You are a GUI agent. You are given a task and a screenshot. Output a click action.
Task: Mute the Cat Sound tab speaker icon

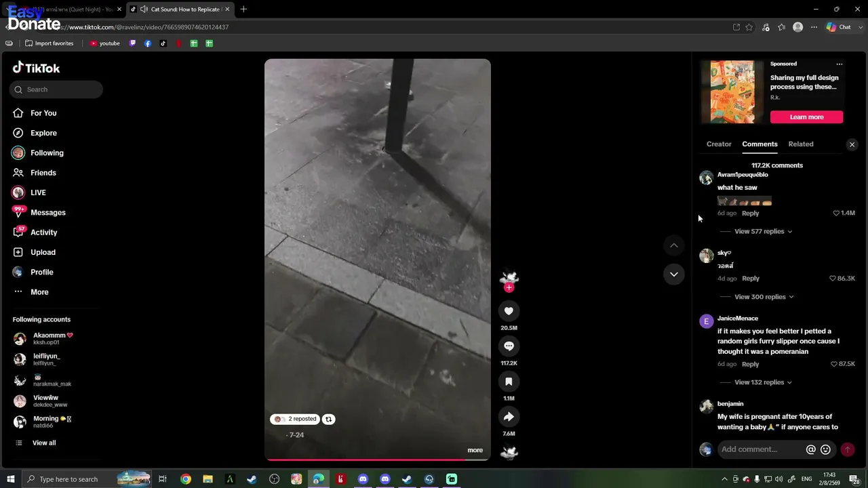(x=144, y=9)
